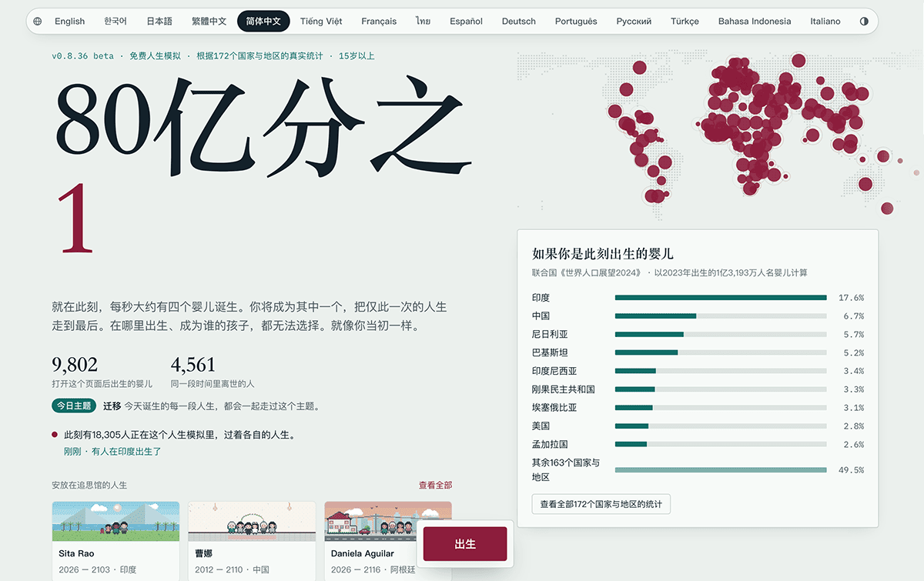Click the 查看全部 memorial link
Image resolution: width=924 pixels, height=581 pixels.
[435, 485]
